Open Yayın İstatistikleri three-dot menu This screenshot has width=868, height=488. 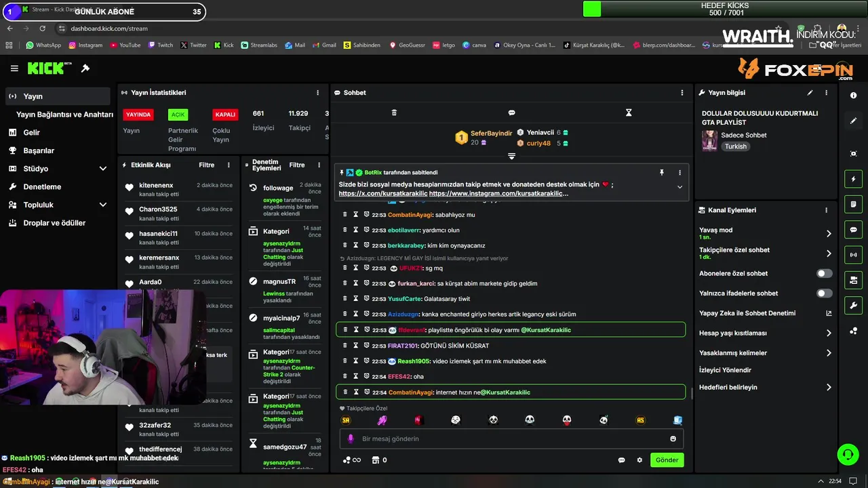click(x=317, y=93)
